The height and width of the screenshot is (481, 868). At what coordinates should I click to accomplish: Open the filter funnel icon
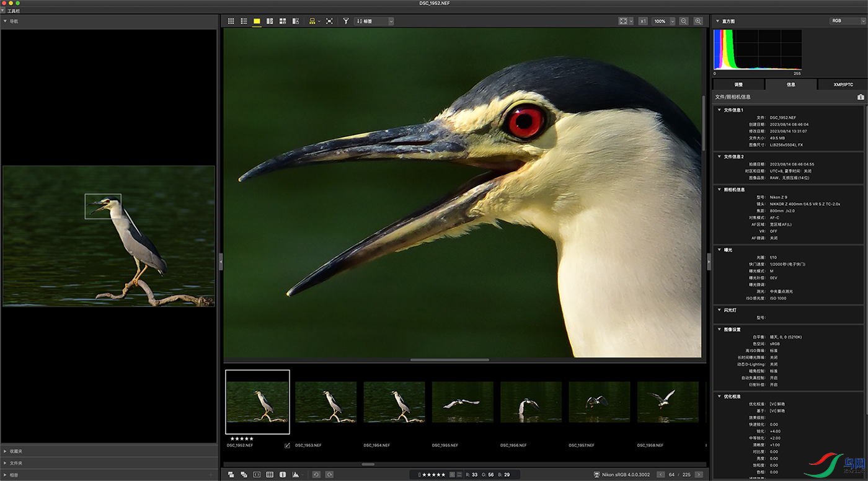[346, 21]
